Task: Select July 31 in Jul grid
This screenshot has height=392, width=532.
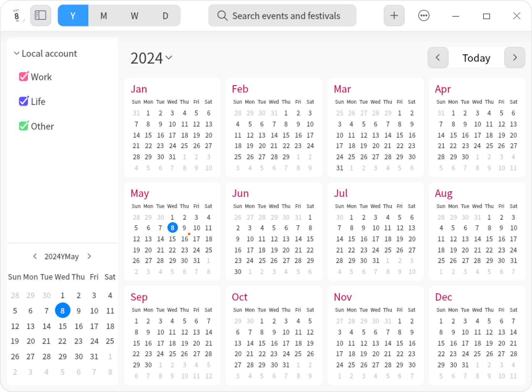Action: click(x=375, y=261)
